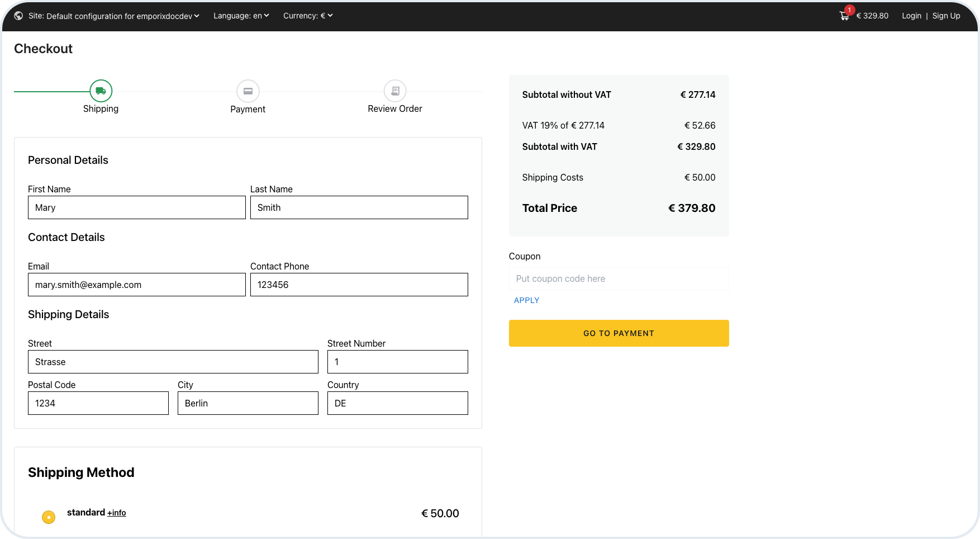Click into the First Name field
This screenshot has width=980, height=539.
[137, 207]
